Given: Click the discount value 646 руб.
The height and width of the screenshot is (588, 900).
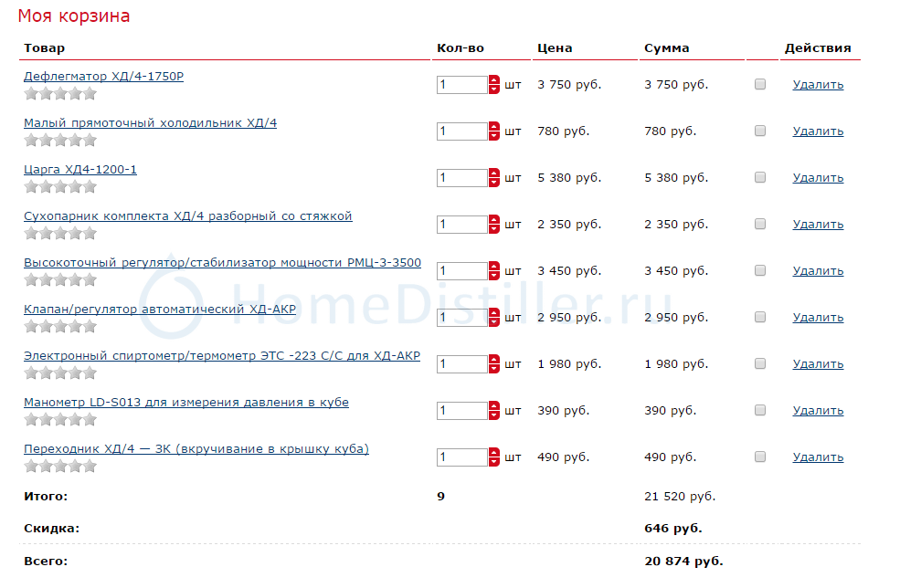Looking at the screenshot, I should tap(673, 529).
